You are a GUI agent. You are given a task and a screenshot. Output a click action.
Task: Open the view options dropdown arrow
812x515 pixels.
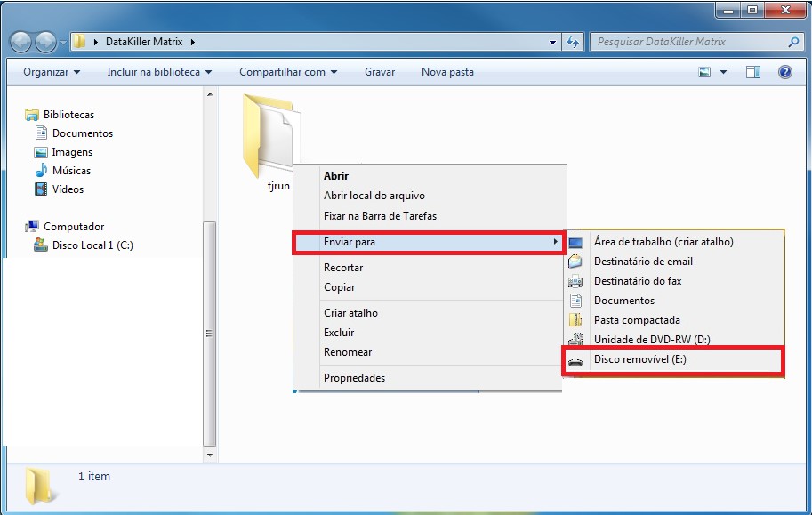[723, 72]
